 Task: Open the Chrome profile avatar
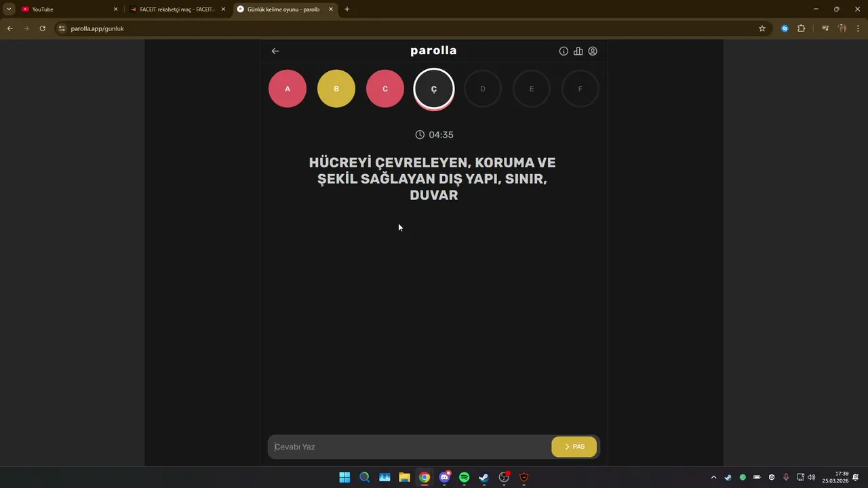click(842, 28)
